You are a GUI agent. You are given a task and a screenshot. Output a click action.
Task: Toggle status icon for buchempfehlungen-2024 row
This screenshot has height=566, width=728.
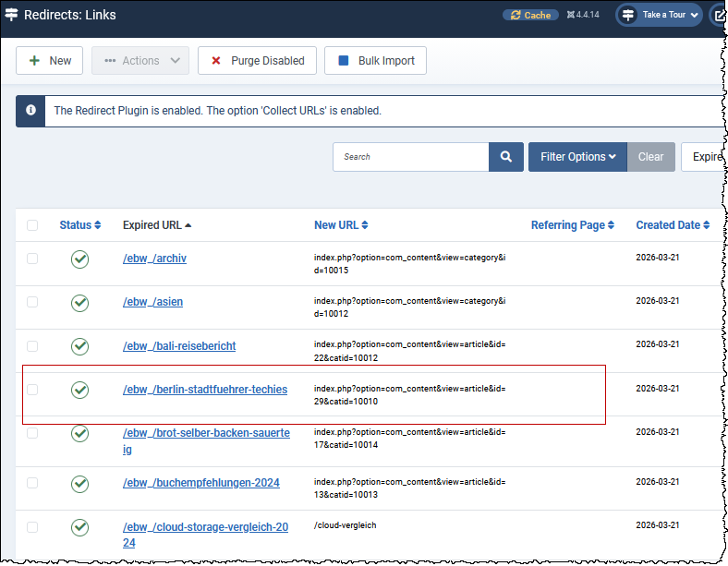(x=80, y=484)
